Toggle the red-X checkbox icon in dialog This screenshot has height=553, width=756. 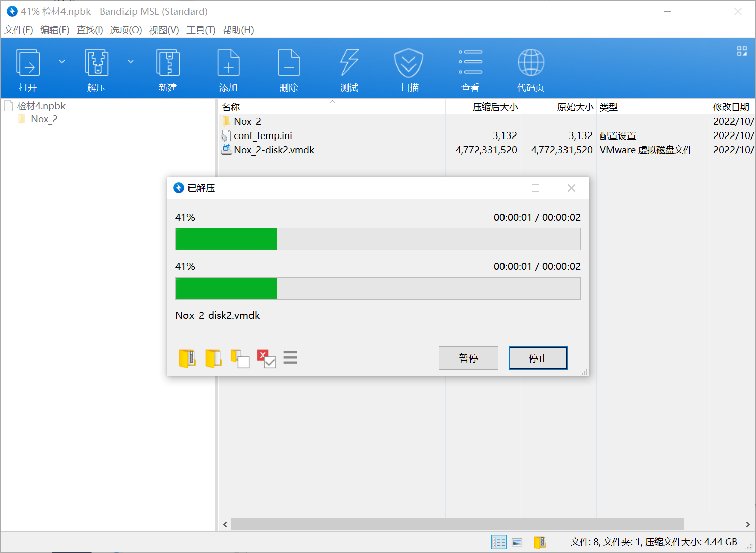click(267, 359)
